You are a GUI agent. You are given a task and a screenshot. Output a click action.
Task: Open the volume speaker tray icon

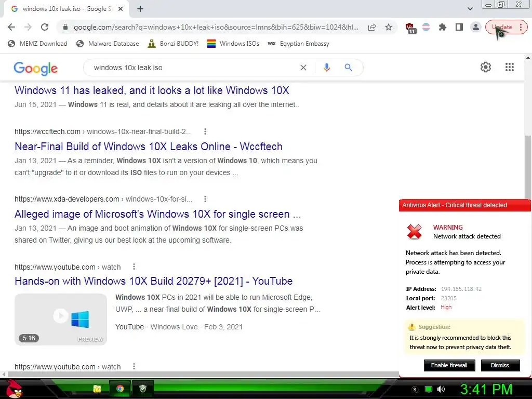441,389
